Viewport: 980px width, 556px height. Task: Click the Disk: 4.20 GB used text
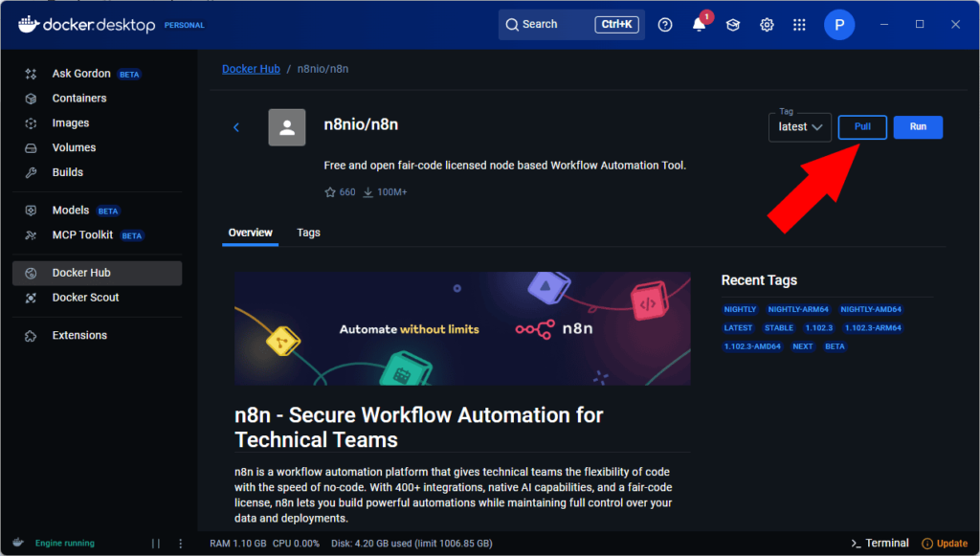(412, 544)
